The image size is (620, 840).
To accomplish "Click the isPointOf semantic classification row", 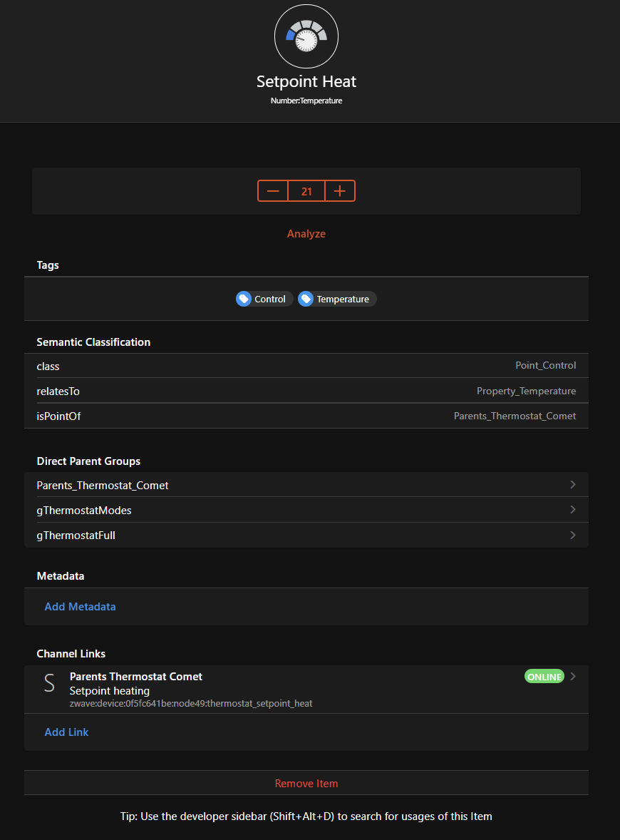I will tap(306, 416).
